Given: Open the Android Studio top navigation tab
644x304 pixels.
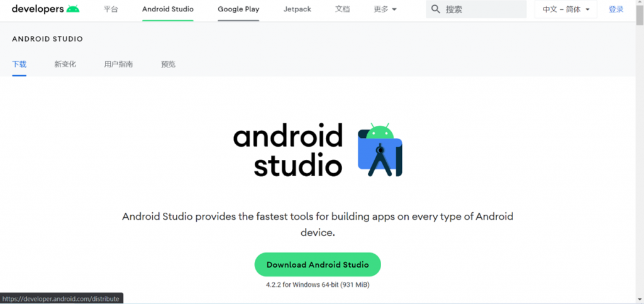Looking at the screenshot, I should pos(167,9).
